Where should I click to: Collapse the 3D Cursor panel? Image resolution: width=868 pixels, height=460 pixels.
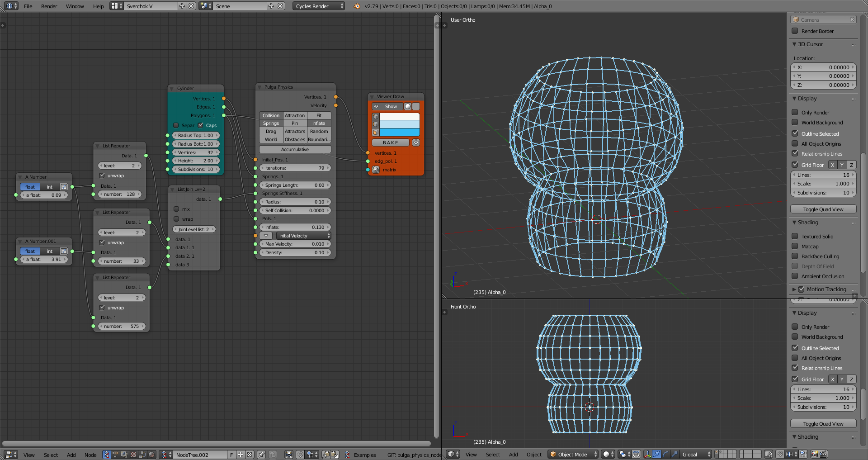(794, 44)
